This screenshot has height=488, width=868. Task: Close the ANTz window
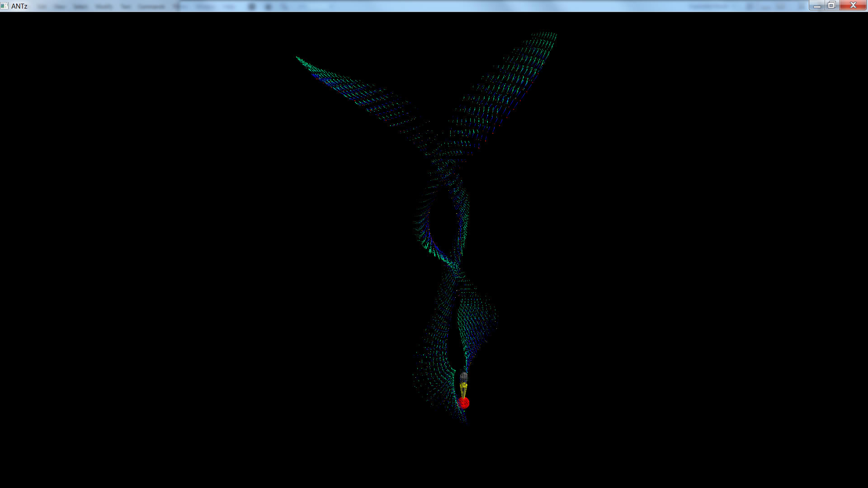click(853, 5)
